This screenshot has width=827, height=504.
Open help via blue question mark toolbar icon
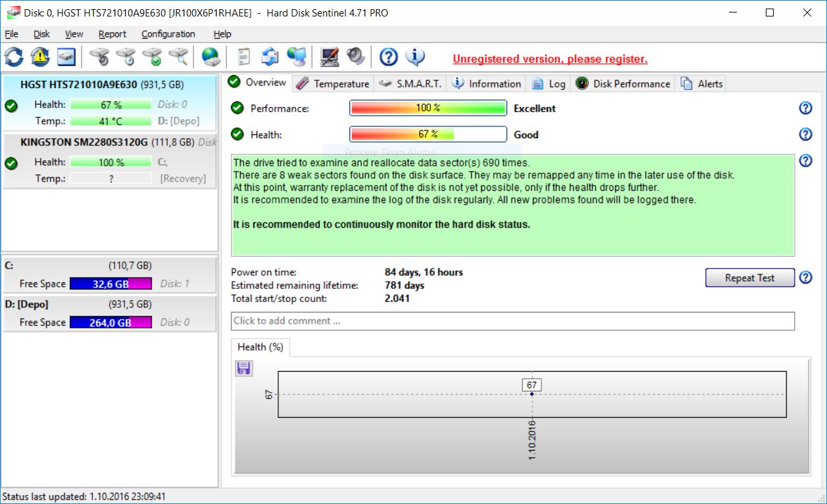point(389,57)
